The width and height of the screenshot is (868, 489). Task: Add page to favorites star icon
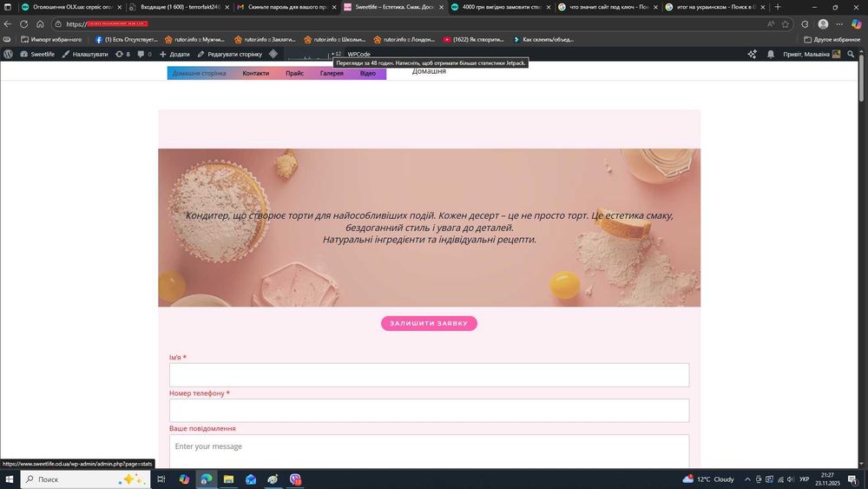785,23
